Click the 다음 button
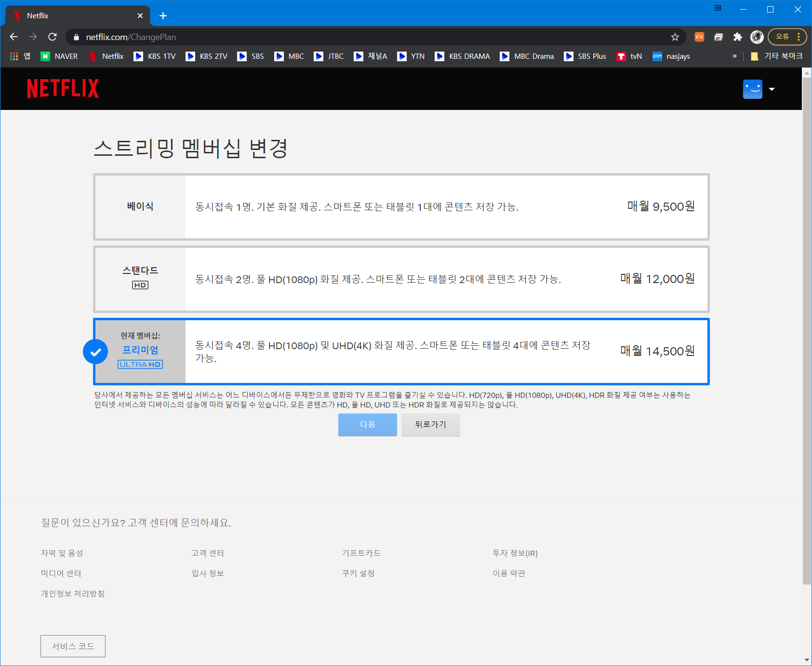The image size is (812, 666). [x=367, y=424]
